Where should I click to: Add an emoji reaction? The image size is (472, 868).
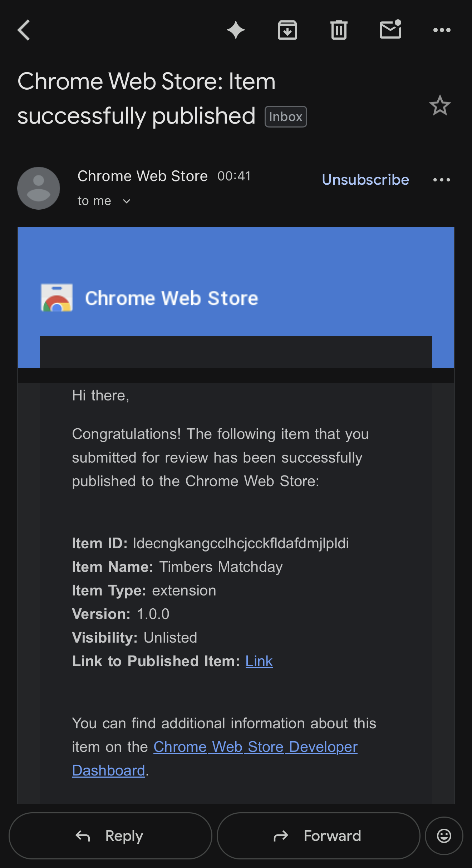coord(444,836)
